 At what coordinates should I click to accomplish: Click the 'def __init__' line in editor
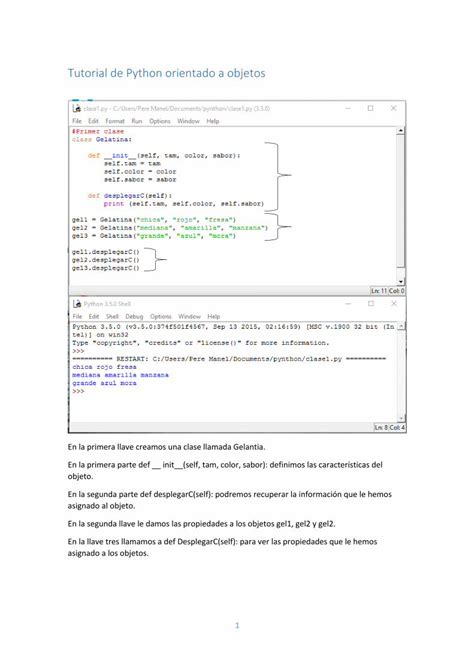click(164, 156)
